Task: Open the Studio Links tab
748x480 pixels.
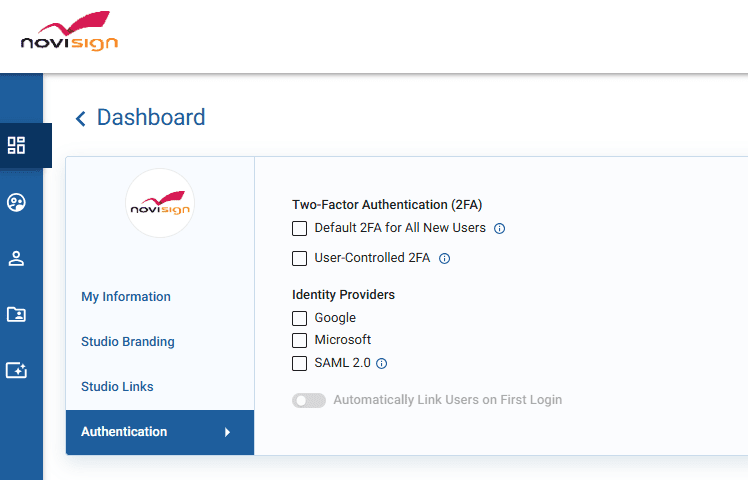Action: tap(117, 387)
